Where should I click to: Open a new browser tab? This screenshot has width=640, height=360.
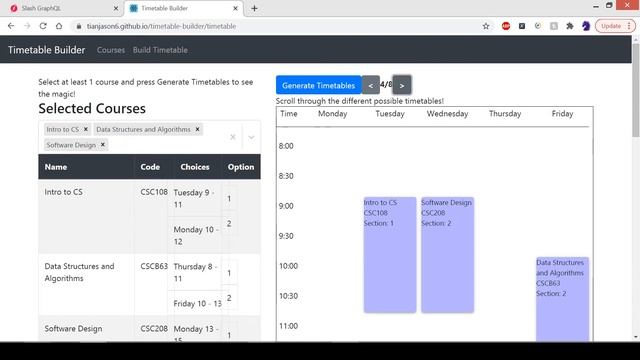[254, 8]
